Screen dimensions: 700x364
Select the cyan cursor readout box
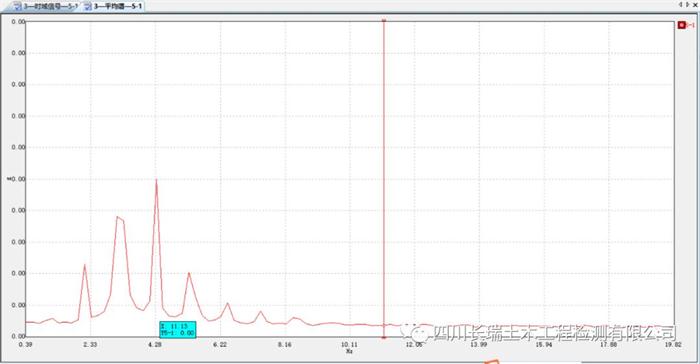tap(178, 330)
